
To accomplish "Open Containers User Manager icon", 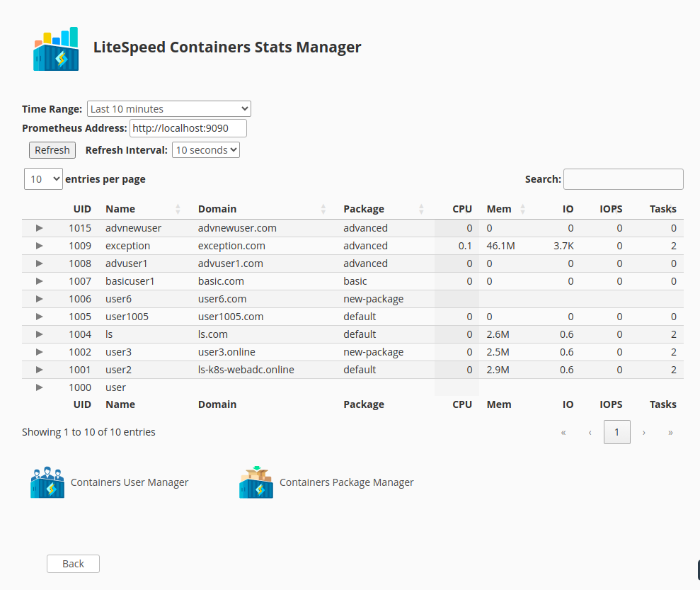I will coord(47,482).
